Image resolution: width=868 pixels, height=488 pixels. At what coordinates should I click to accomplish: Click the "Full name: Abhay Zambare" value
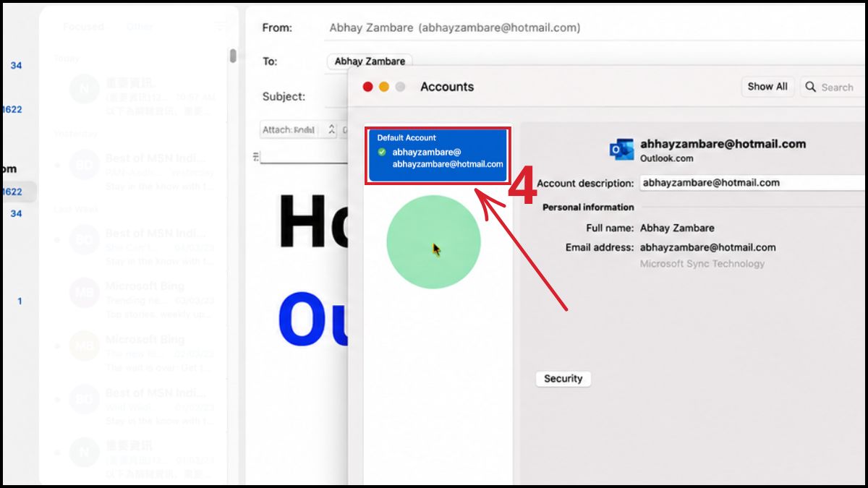click(677, 228)
